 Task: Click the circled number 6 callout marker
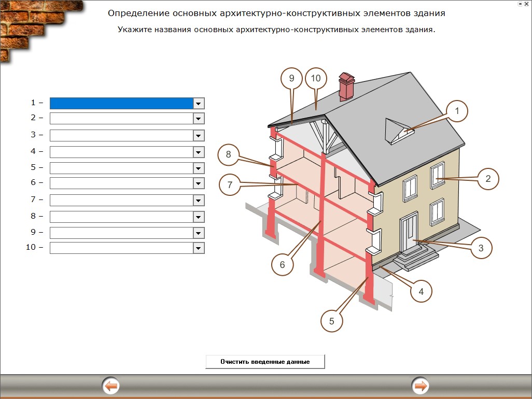pyautogui.click(x=282, y=264)
